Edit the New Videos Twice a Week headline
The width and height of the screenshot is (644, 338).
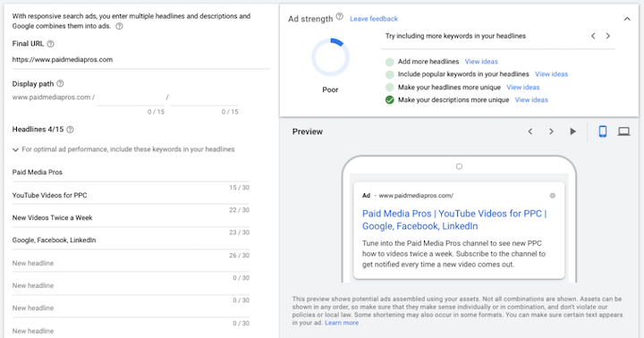[x=131, y=218]
